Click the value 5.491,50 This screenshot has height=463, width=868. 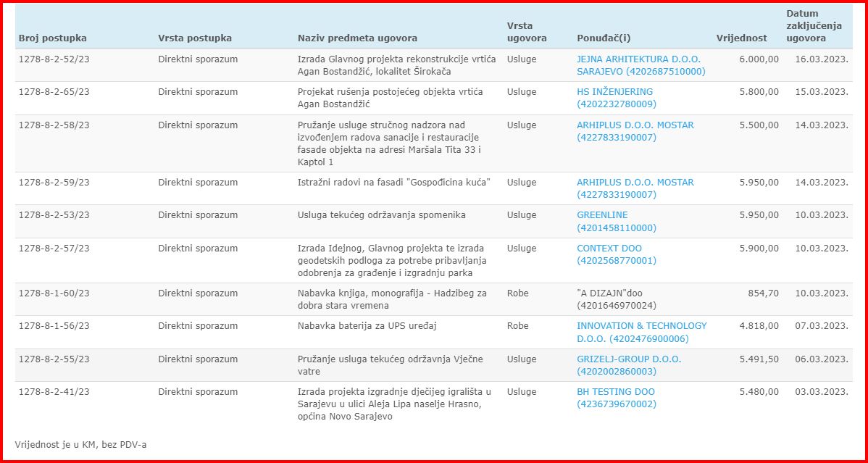(759, 359)
